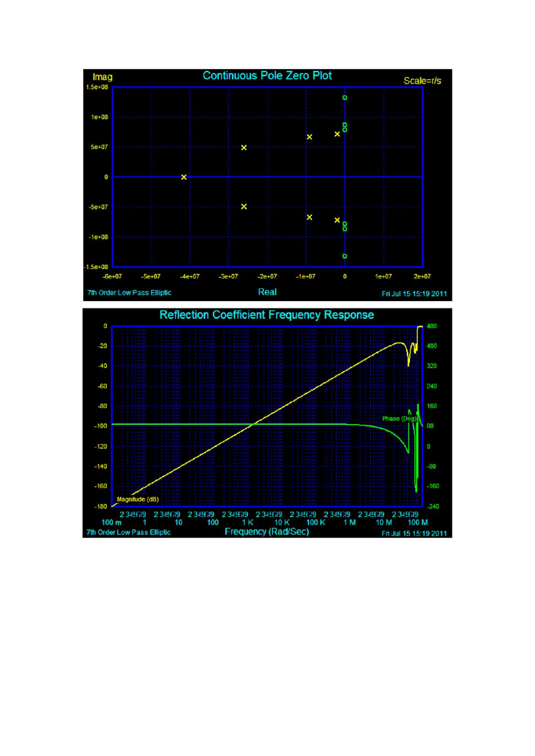The height and width of the screenshot is (756, 535).
Task: Click the 'Phase (Deg)' curve label
Action: coord(400,419)
